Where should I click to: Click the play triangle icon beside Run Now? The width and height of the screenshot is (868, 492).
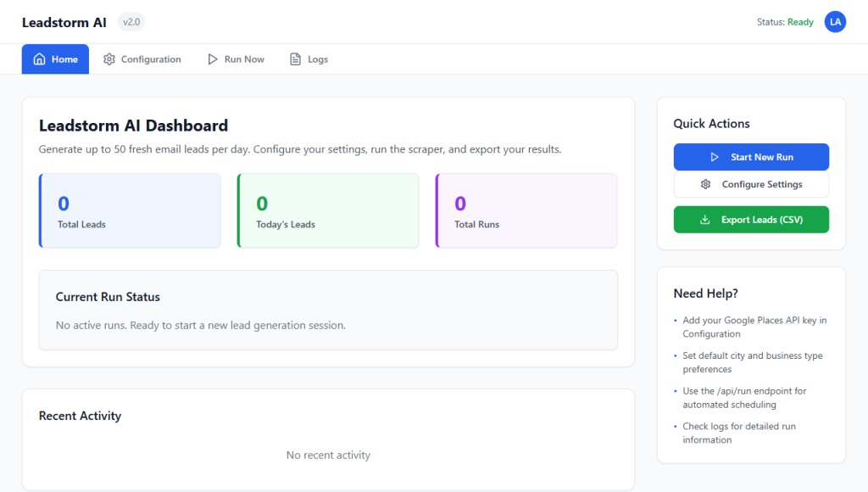pos(213,59)
